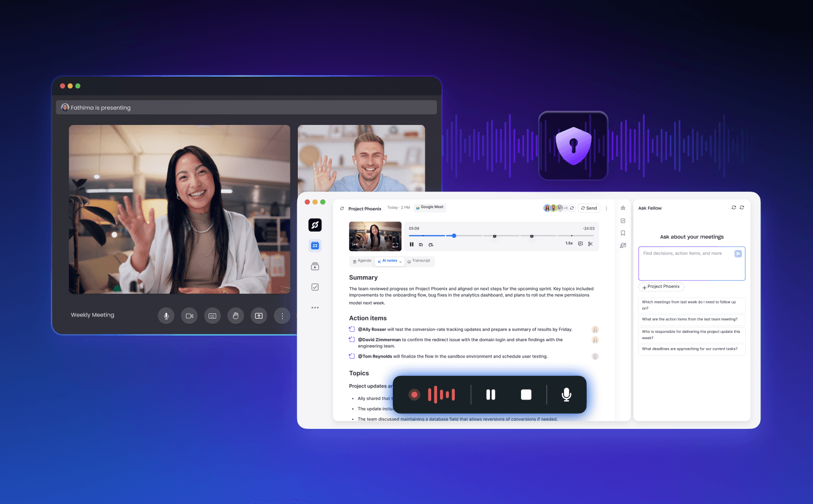
Task: Open the Fellow logo home icon
Action: pos(315,225)
